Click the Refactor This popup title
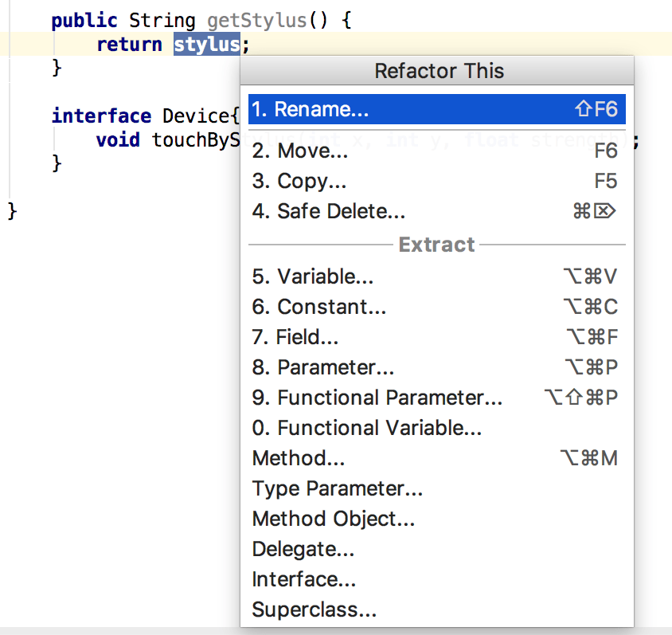Image resolution: width=672 pixels, height=635 pixels. tap(438, 71)
